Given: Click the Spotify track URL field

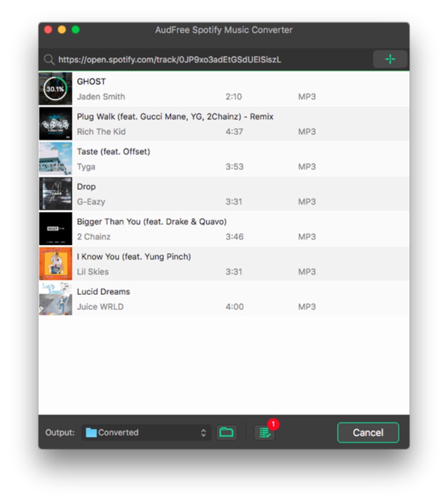Looking at the screenshot, I should [213, 59].
